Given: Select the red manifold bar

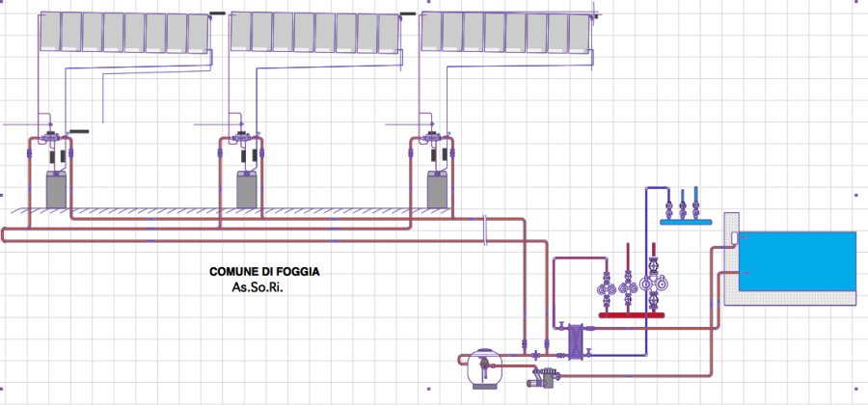Looking at the screenshot, I should pyautogui.click(x=632, y=315).
